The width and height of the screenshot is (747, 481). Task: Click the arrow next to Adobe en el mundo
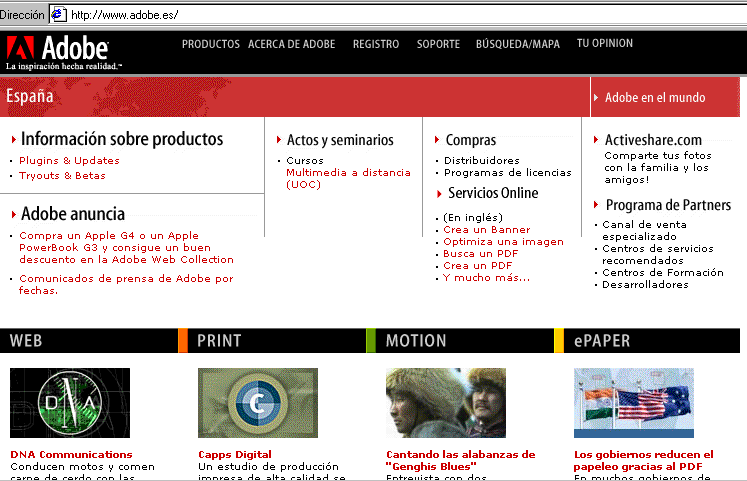click(x=596, y=98)
